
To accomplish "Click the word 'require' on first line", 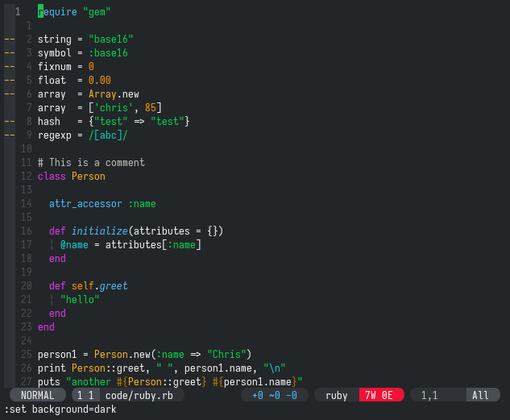I will point(57,12).
